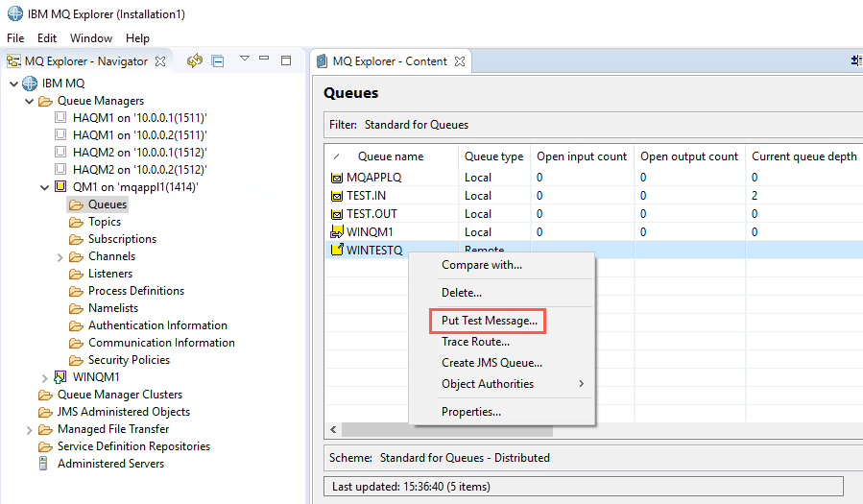
Task: Open the File menu
Action: pos(15,38)
